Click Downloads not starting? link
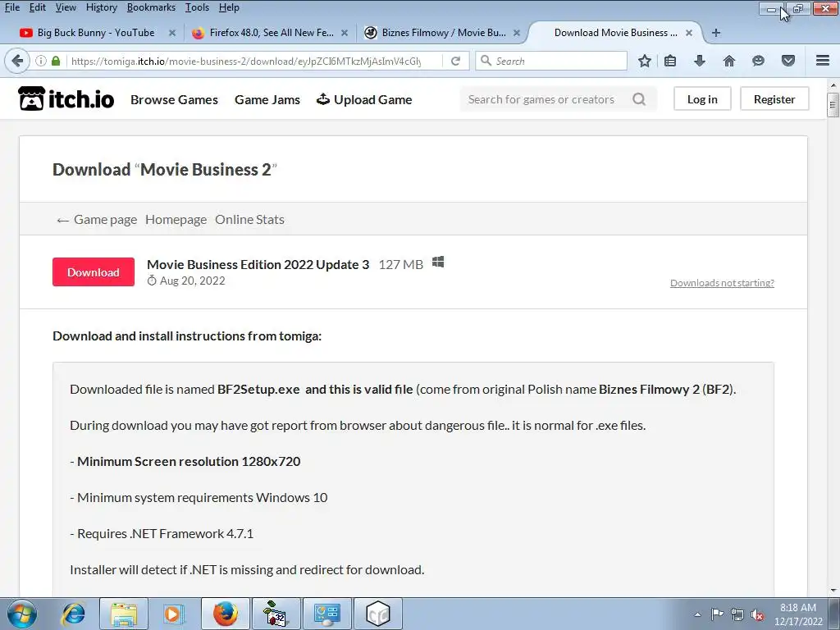 click(x=722, y=283)
